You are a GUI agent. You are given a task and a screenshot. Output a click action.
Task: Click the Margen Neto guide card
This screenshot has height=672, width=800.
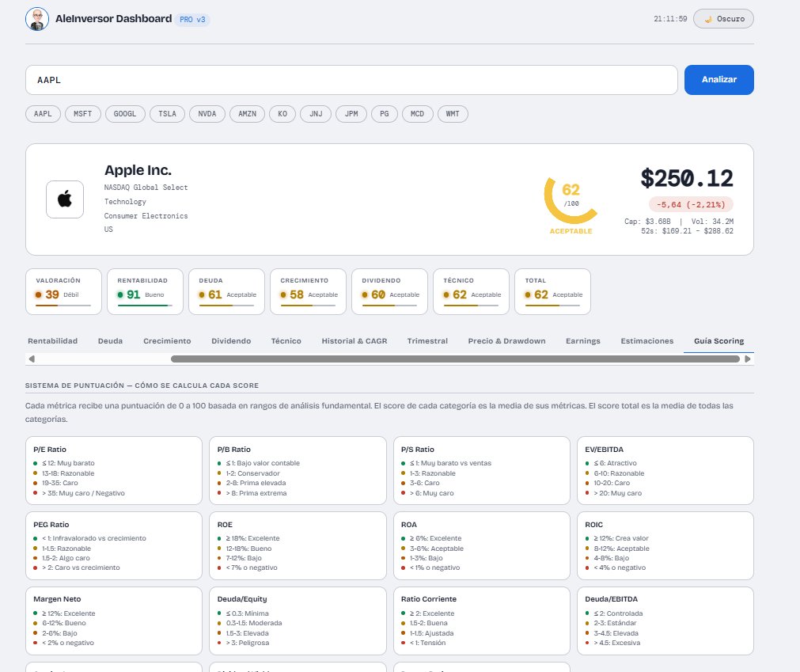click(114, 621)
